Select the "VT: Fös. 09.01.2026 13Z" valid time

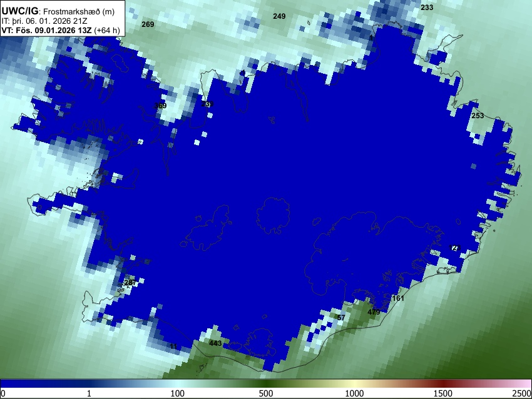(x=46, y=30)
